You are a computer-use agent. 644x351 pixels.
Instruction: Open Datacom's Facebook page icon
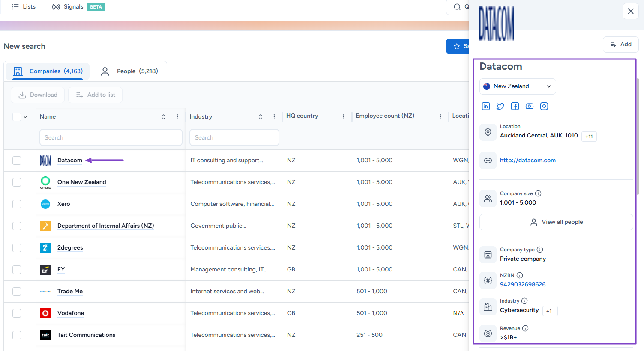tap(515, 106)
